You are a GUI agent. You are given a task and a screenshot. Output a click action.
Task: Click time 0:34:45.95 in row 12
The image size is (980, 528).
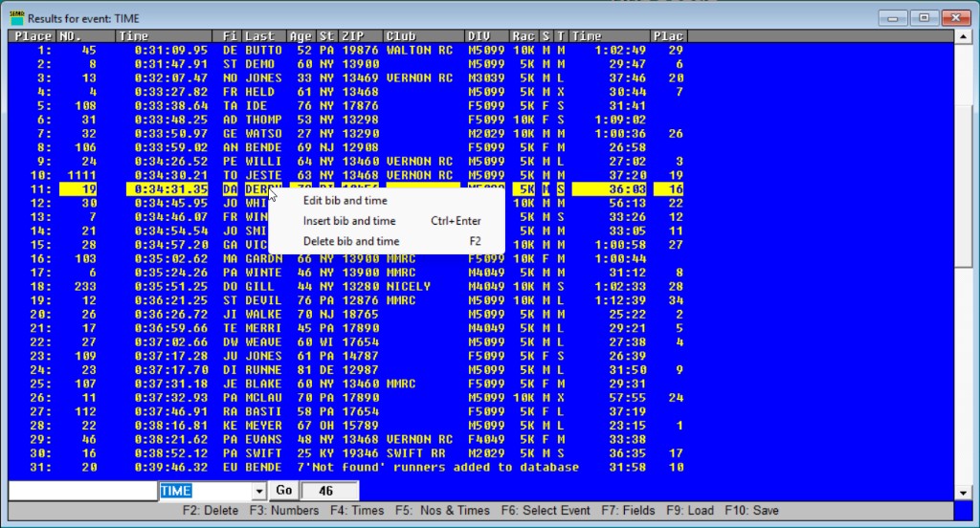[x=171, y=203]
